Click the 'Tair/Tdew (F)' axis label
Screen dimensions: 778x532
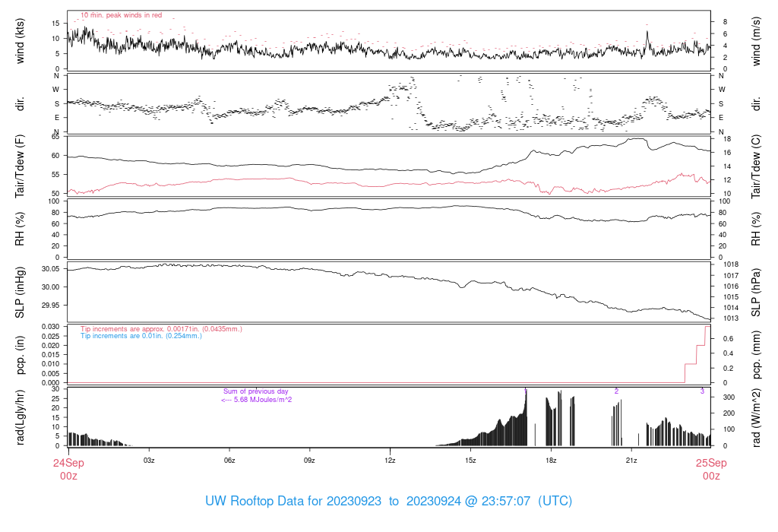(21, 166)
